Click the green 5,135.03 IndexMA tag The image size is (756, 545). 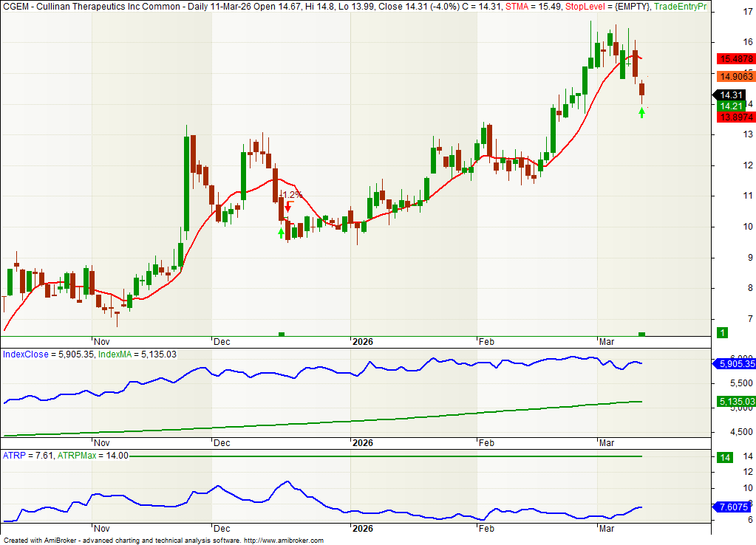click(736, 402)
